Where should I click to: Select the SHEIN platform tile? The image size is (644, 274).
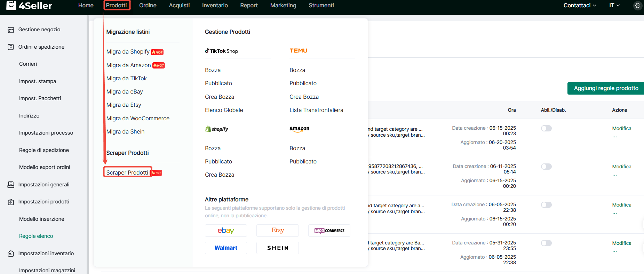click(278, 248)
